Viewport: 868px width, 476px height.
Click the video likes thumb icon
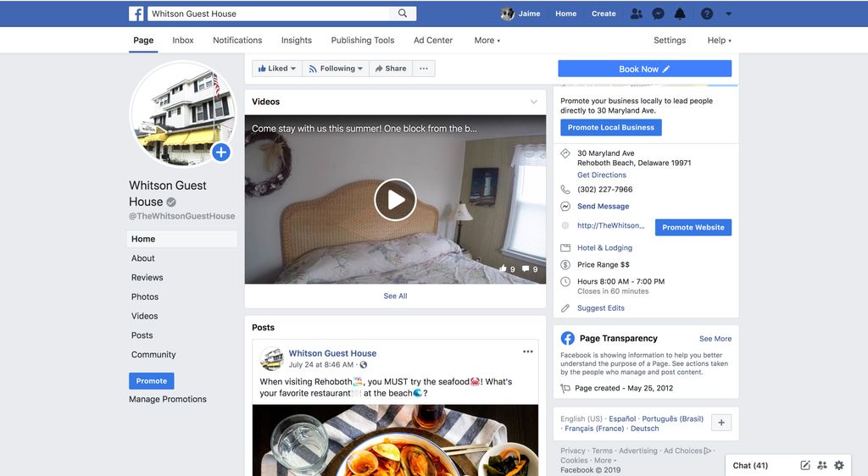504,268
